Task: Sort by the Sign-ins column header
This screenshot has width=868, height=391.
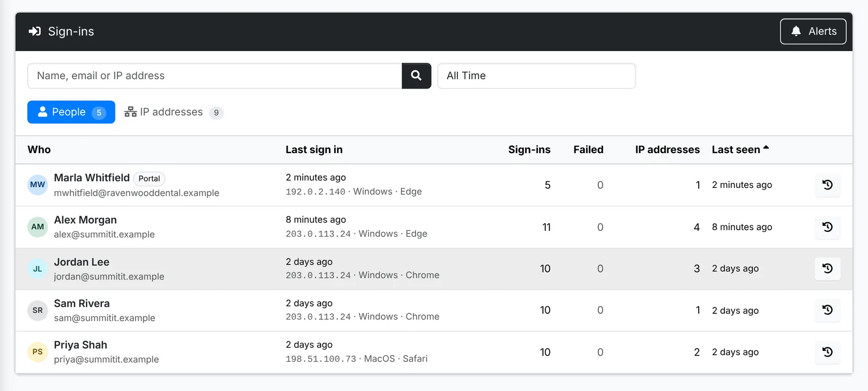Action: pyautogui.click(x=529, y=149)
